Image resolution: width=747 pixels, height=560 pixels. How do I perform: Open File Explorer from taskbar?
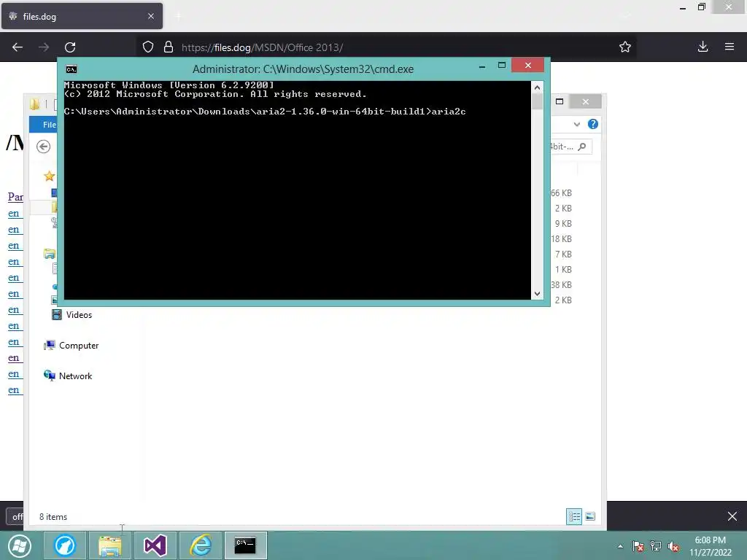pyautogui.click(x=110, y=545)
